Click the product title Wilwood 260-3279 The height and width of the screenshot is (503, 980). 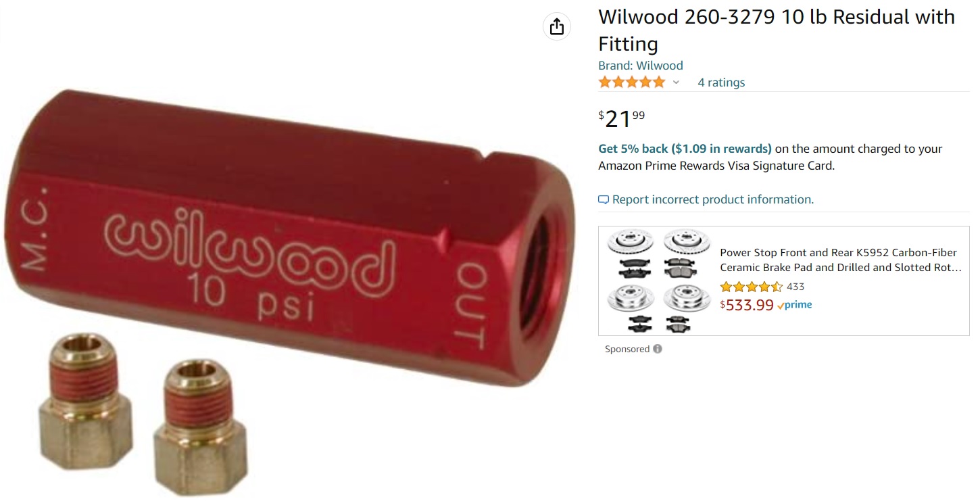[777, 30]
